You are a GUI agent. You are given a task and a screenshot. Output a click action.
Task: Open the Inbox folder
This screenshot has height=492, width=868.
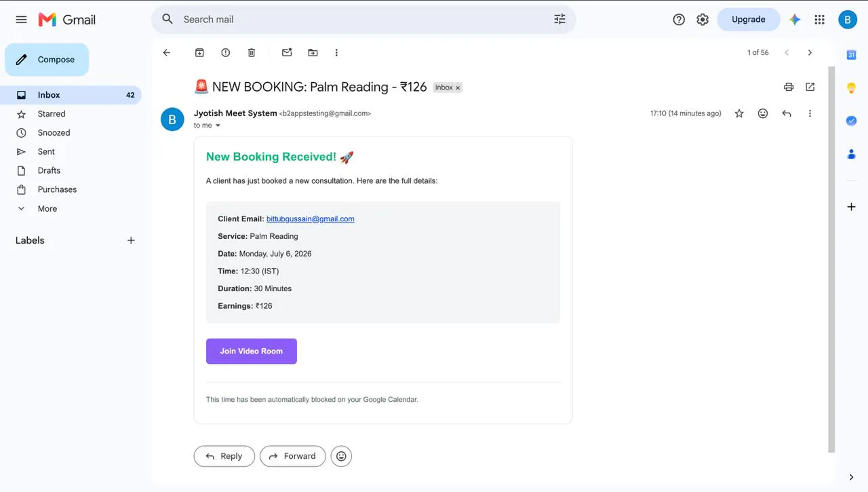tap(71, 95)
